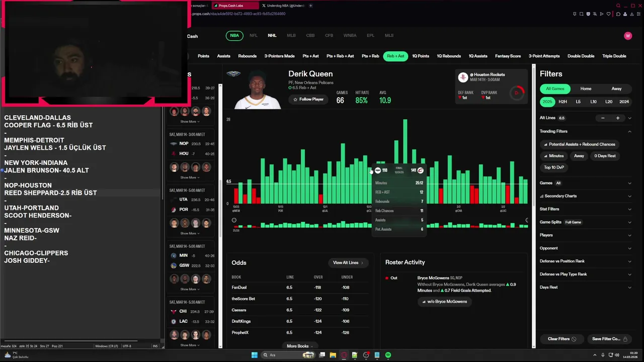This screenshot has width=644, height=362.
Task: Select the Away games segment
Action: pyautogui.click(x=616, y=88)
